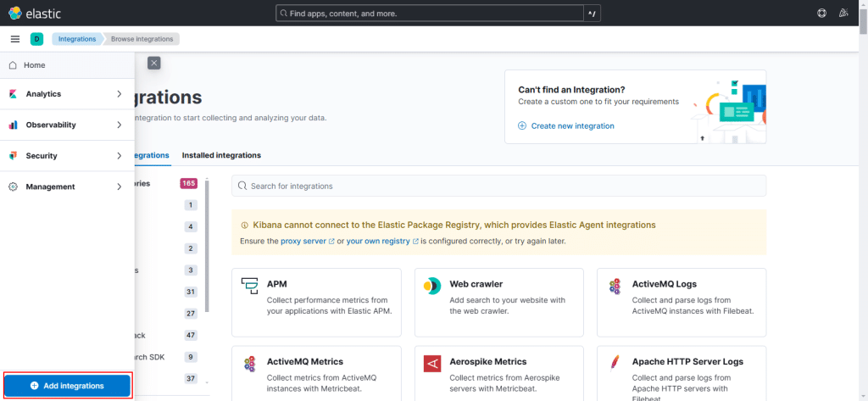This screenshot has width=868, height=401.
Task: Open the newsfeed notifications icon
Action: point(843,14)
